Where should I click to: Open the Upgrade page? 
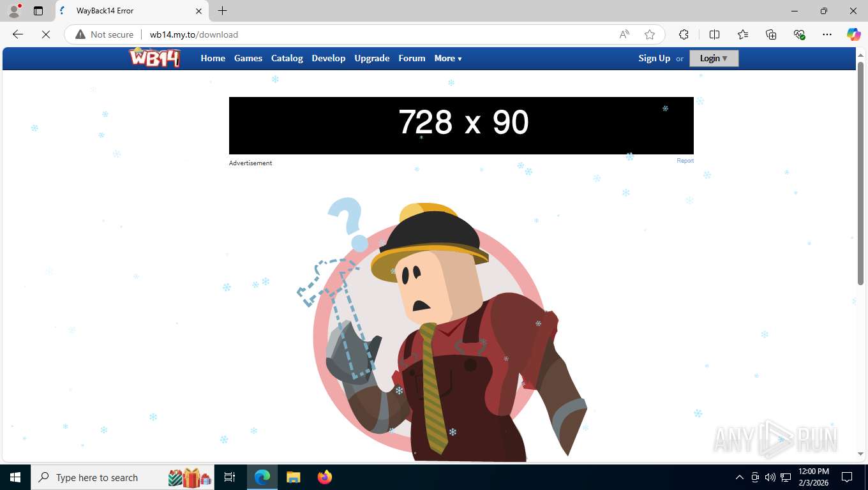(x=372, y=58)
